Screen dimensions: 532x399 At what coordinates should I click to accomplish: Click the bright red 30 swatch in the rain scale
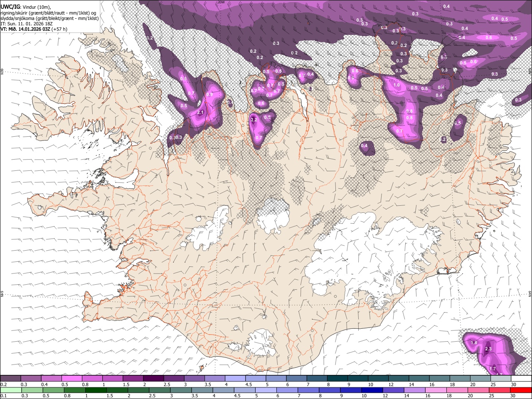[x=520, y=390]
